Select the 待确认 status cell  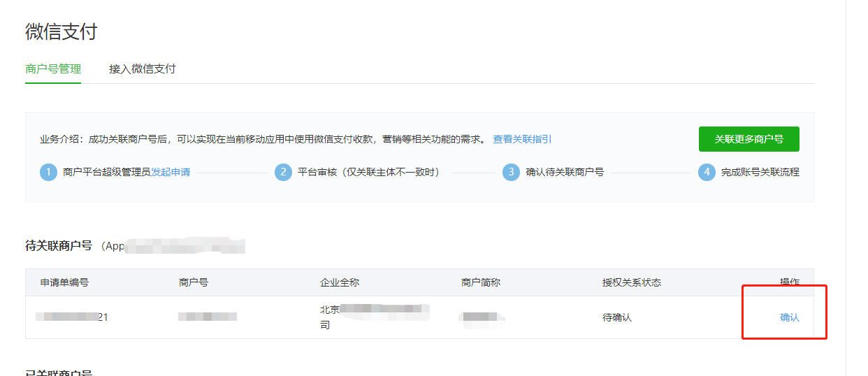[617, 317]
